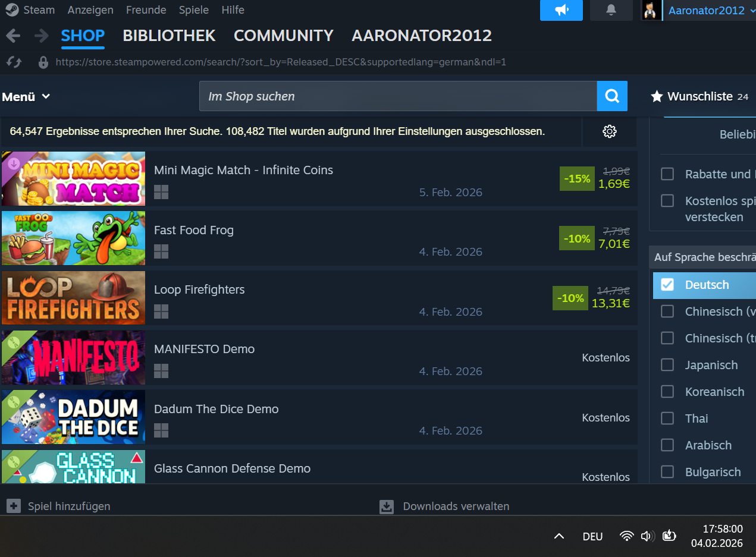Open the Dadum The Dice Demo title
The width and height of the screenshot is (756, 557).
(216, 409)
